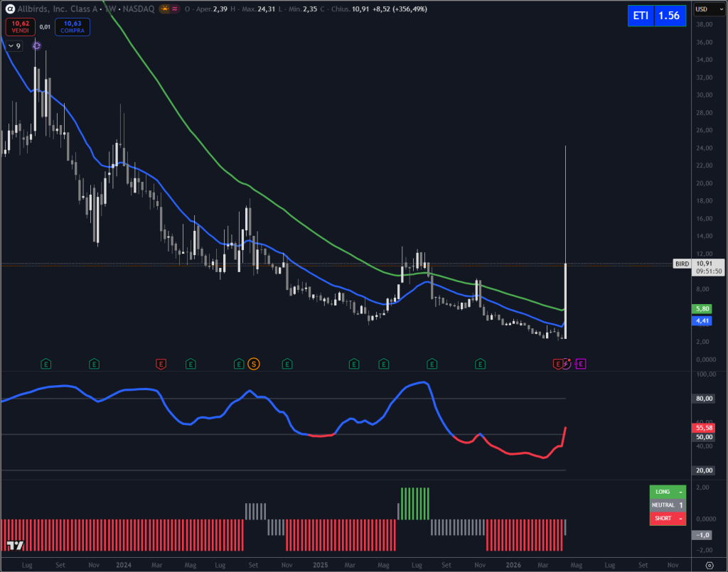Click the waves icon next to the sunrise icon
The height and width of the screenshot is (572, 728).
[x=173, y=9]
